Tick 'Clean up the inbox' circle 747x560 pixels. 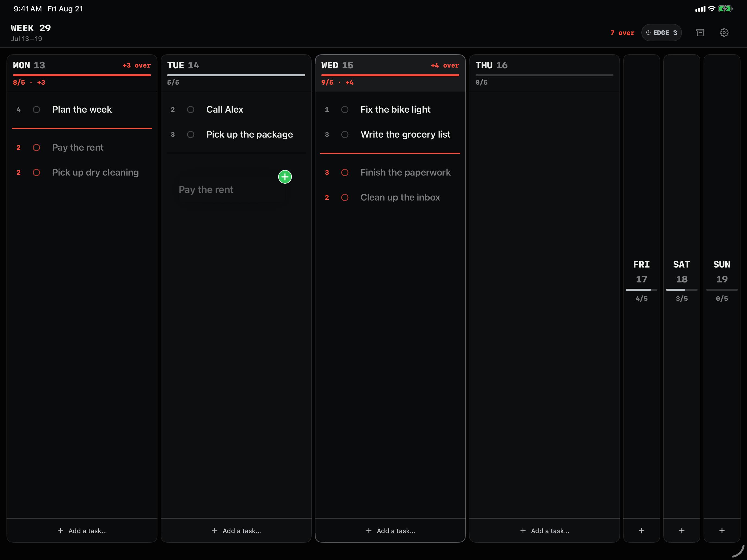click(344, 198)
